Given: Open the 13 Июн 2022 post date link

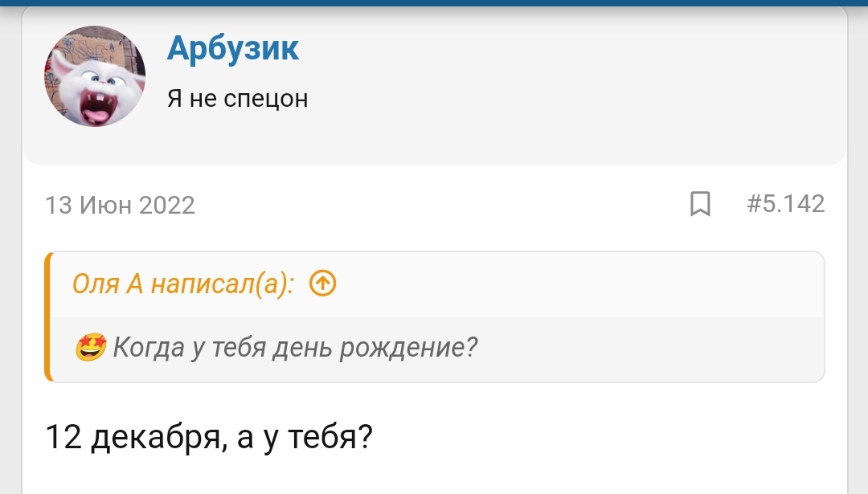Looking at the screenshot, I should (121, 206).
